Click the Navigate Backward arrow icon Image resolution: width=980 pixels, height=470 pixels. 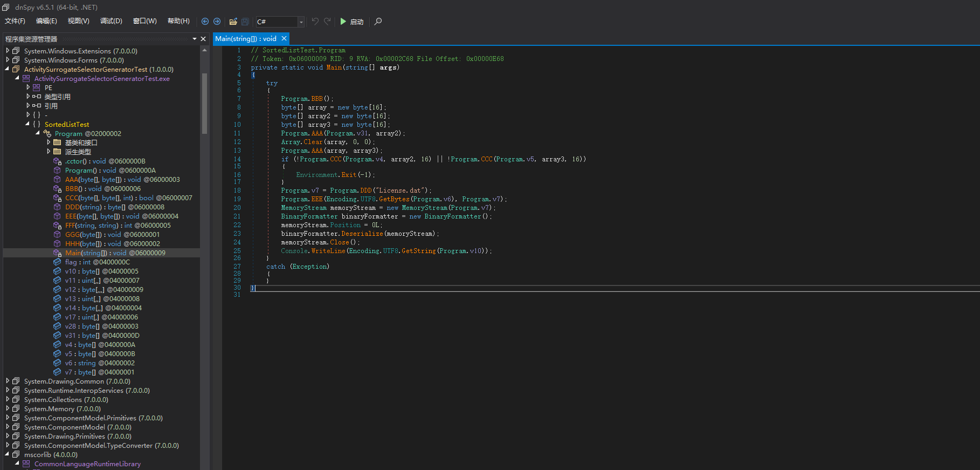[x=205, y=22]
